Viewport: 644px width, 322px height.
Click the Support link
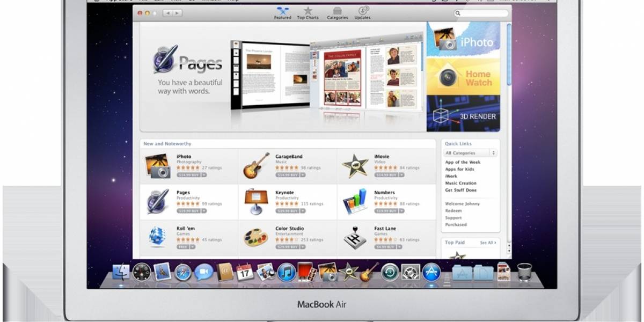(453, 218)
